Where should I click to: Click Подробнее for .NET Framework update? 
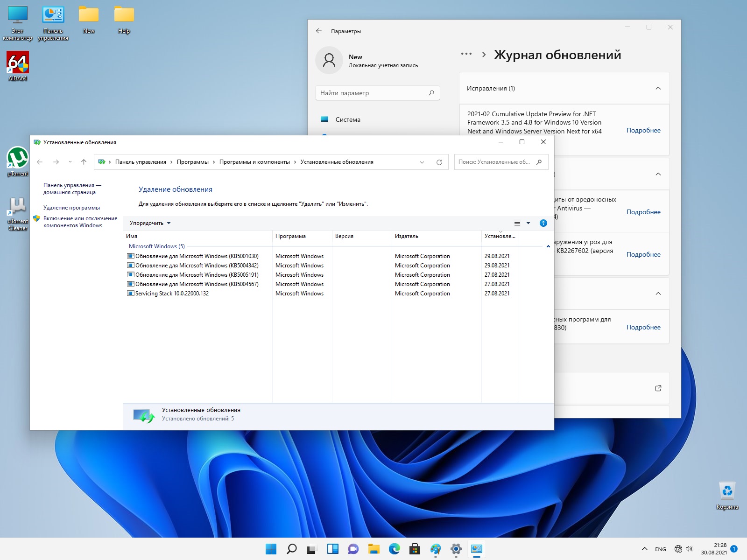[x=643, y=130]
